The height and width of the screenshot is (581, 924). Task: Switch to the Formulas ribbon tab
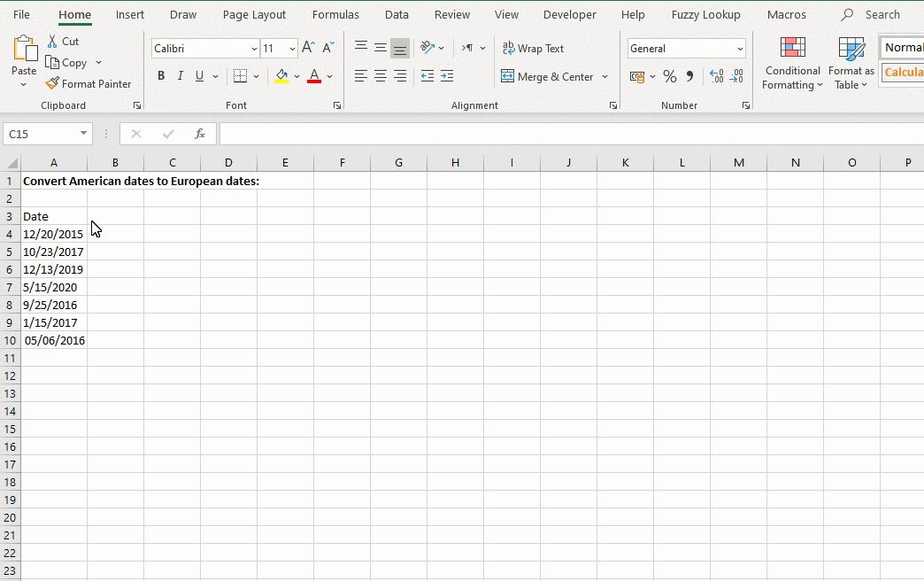[x=335, y=14]
